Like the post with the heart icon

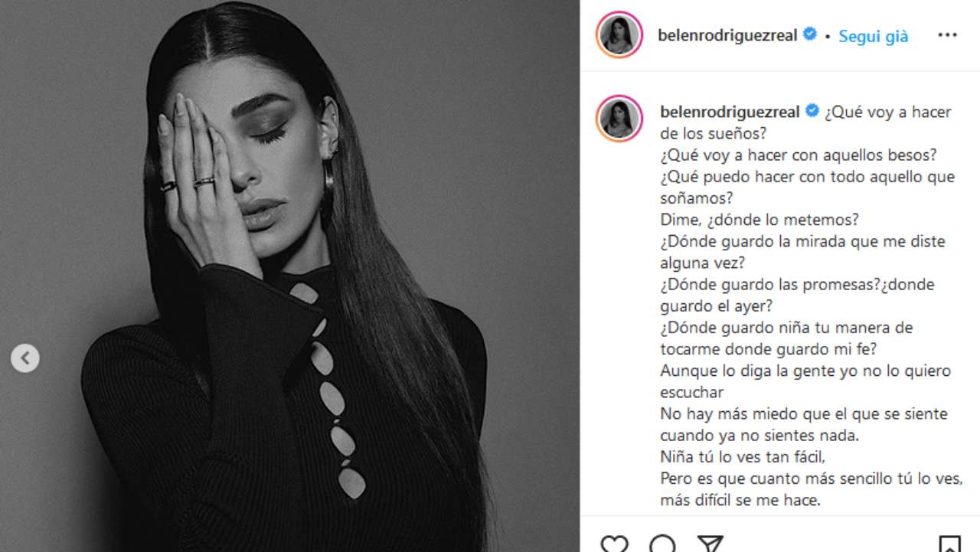tap(614, 544)
